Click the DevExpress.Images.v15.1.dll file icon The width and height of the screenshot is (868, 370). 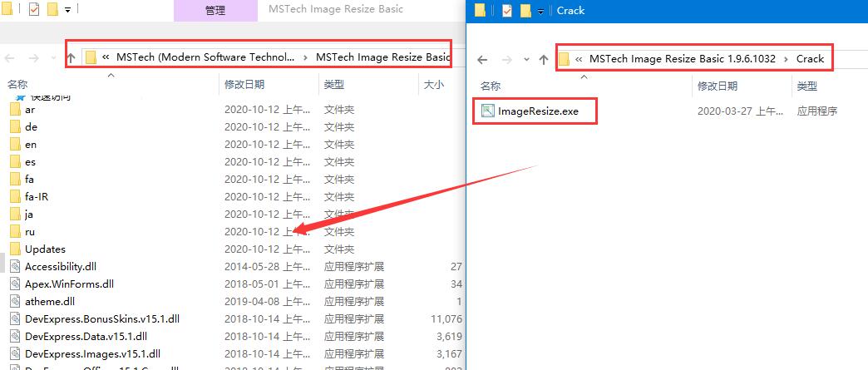(x=16, y=354)
